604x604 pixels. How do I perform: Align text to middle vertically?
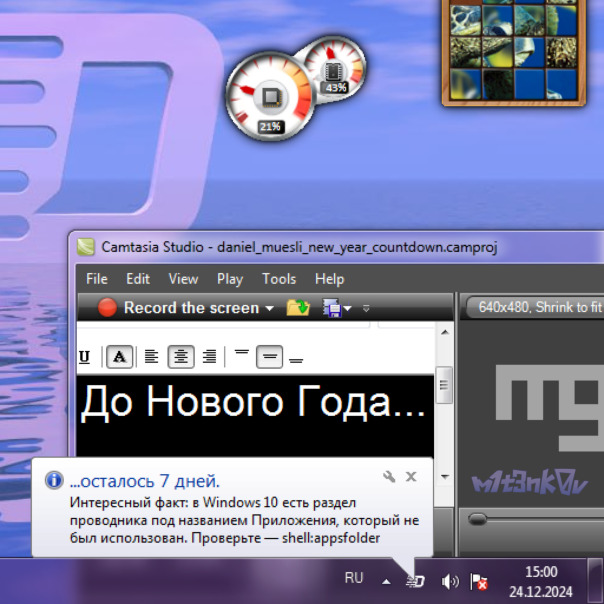click(270, 357)
